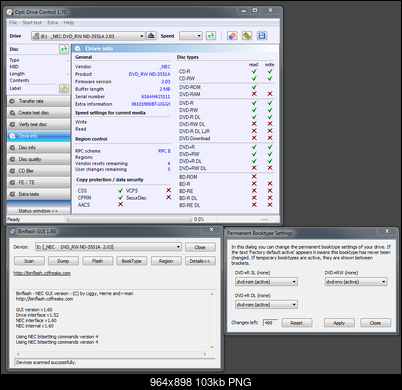Select the Drive info section
Viewport: 402px width, 390px height.
click(39, 136)
